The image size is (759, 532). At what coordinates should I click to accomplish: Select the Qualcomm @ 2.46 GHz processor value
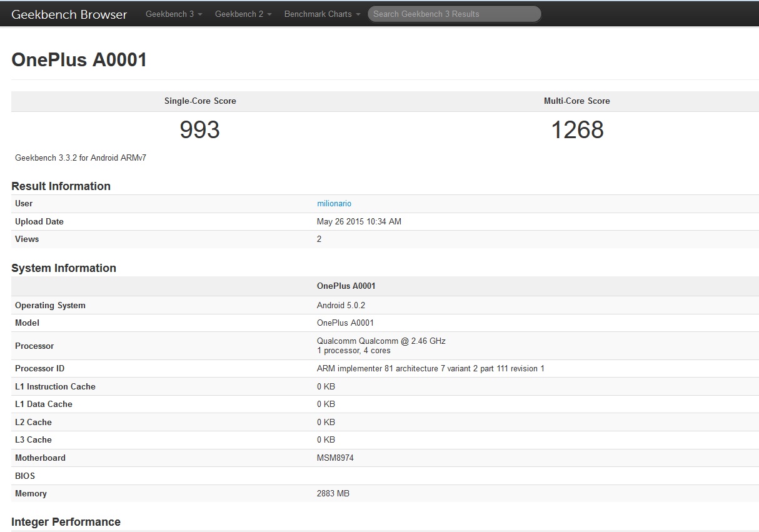click(x=381, y=341)
